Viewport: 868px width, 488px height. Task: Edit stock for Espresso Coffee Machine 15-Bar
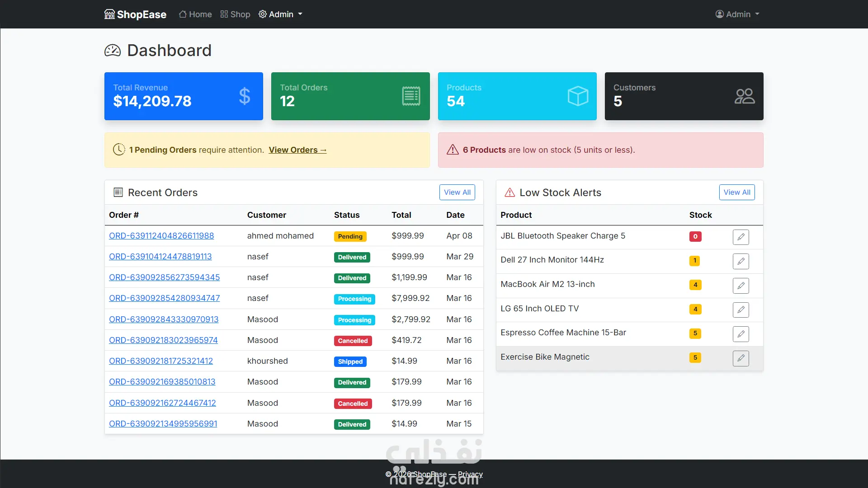[741, 334]
